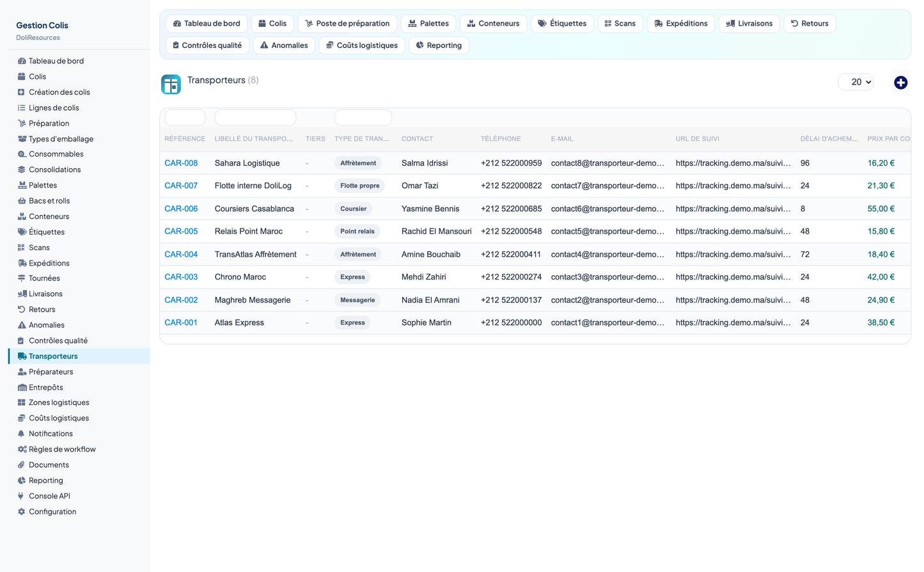
Task: Click the Anomalies warning icon in sidebar
Action: coord(22,325)
